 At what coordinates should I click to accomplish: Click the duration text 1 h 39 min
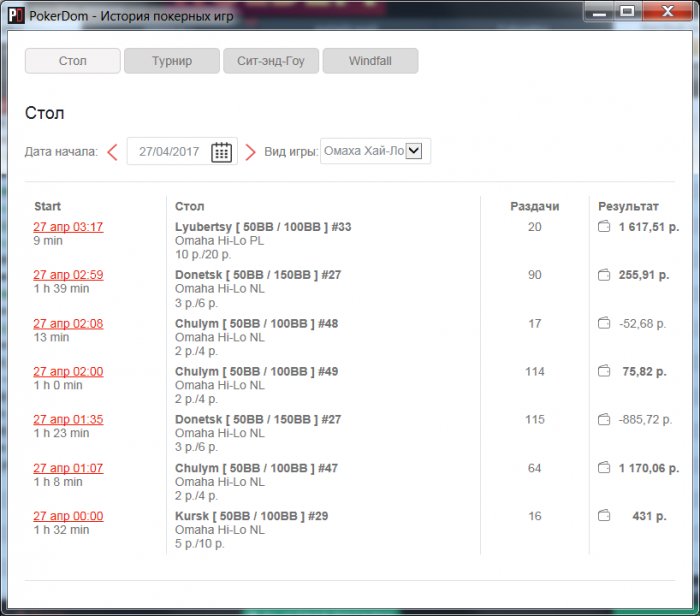62,289
